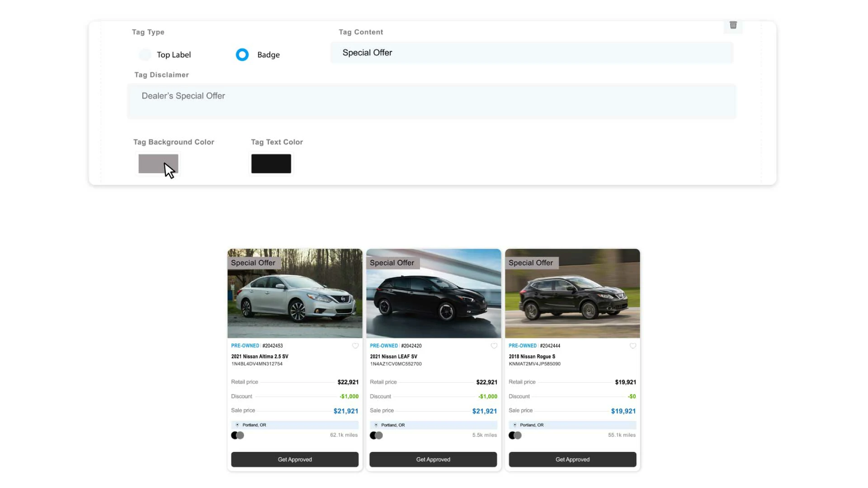Click location pin on Altima card
The height and width of the screenshot is (488, 868).
(237, 425)
